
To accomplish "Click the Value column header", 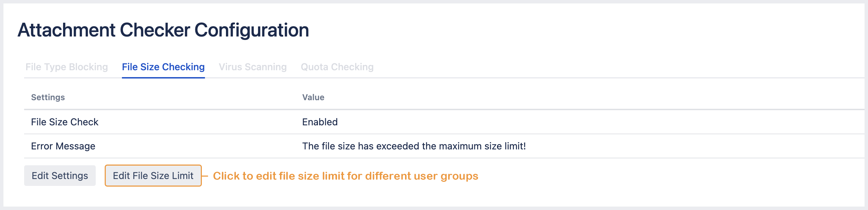I will tap(313, 97).
